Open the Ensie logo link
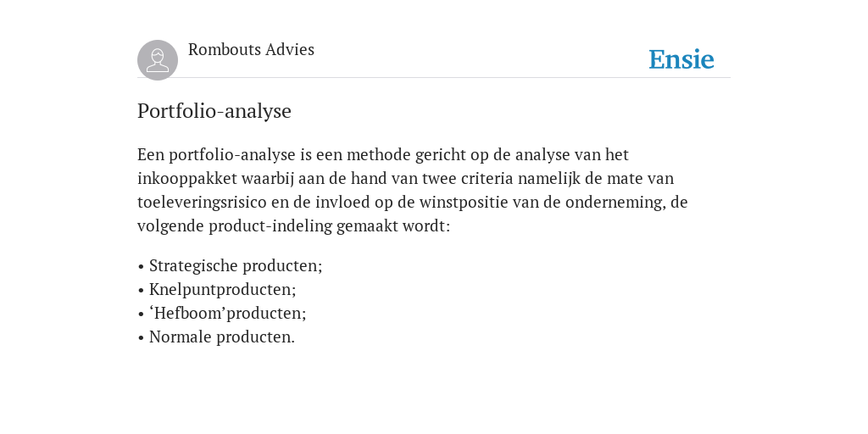The image size is (868, 434). 682,59
